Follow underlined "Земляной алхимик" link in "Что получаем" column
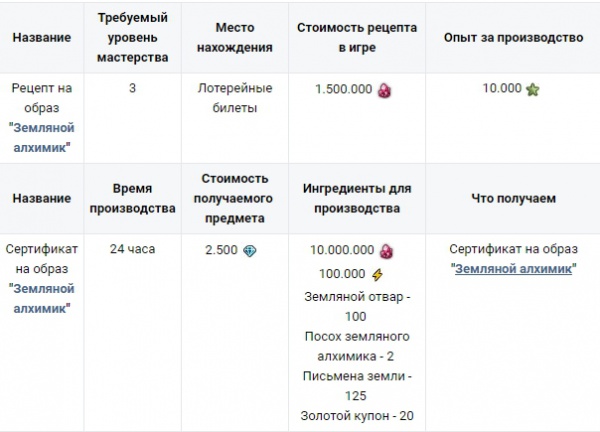This screenshot has height=432, width=600. [513, 269]
